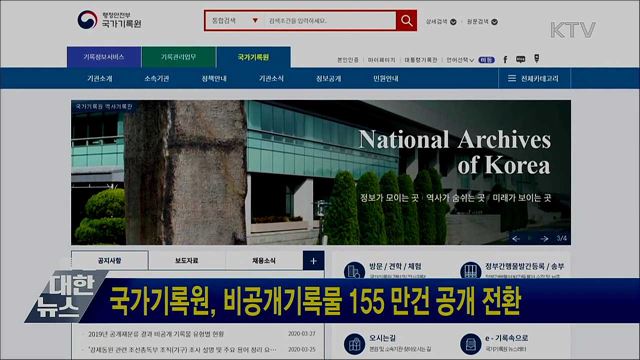Show next banner slide with right arrow
This screenshot has width=640, height=360.
[x=544, y=238]
